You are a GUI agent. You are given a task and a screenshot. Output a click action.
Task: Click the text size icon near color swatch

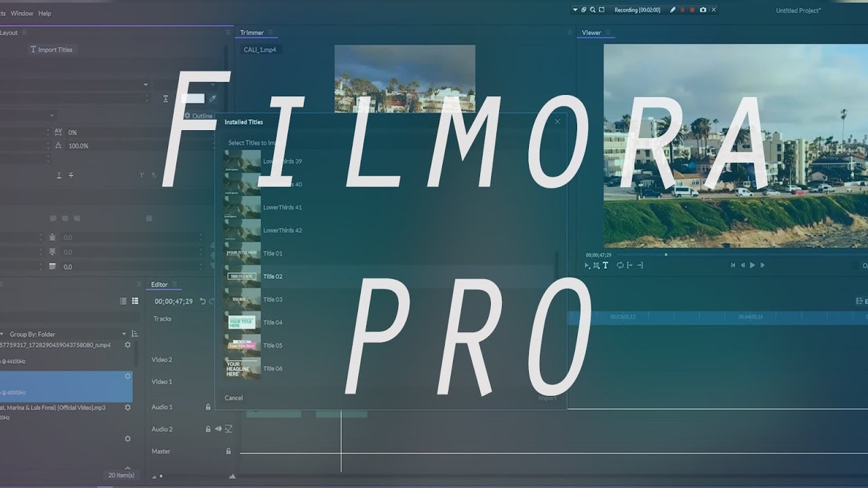click(165, 99)
